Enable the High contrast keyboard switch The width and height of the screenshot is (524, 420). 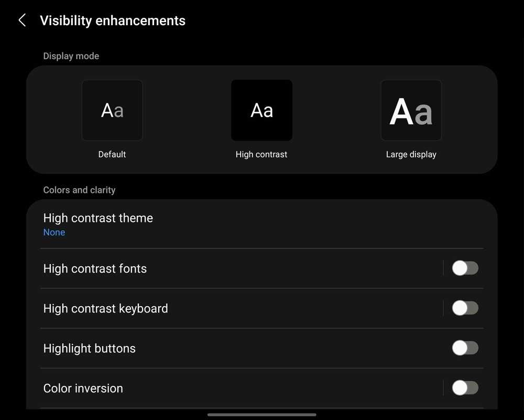pyautogui.click(x=465, y=308)
